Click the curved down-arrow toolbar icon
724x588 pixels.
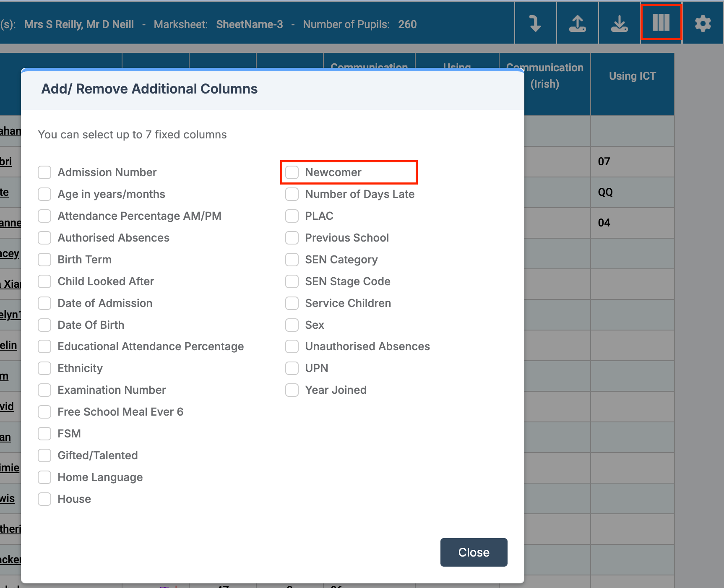[535, 23]
